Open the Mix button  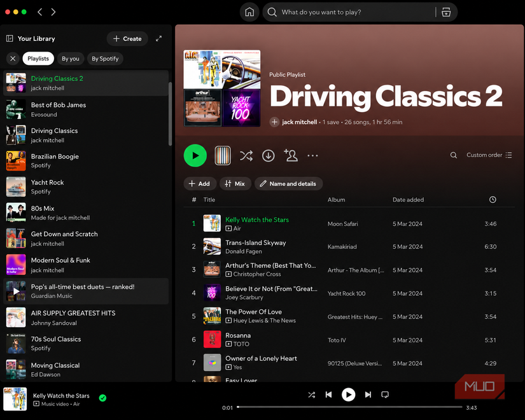click(x=235, y=183)
